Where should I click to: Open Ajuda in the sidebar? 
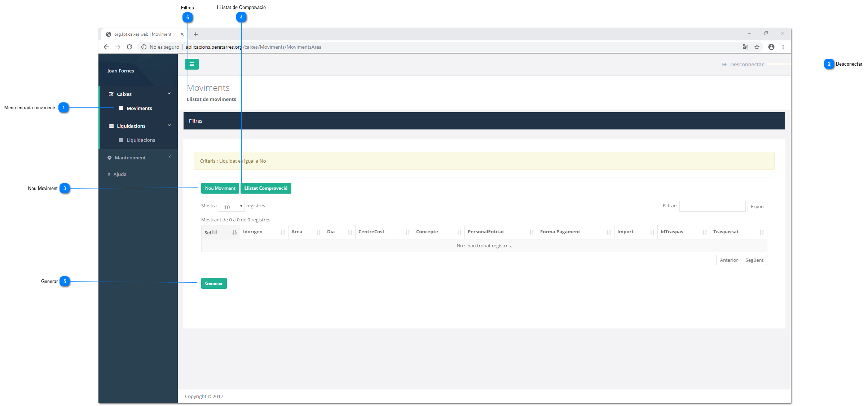[x=120, y=174]
